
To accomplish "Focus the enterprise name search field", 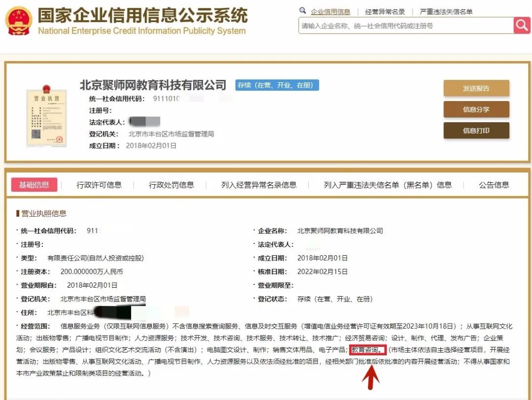I will [x=406, y=26].
